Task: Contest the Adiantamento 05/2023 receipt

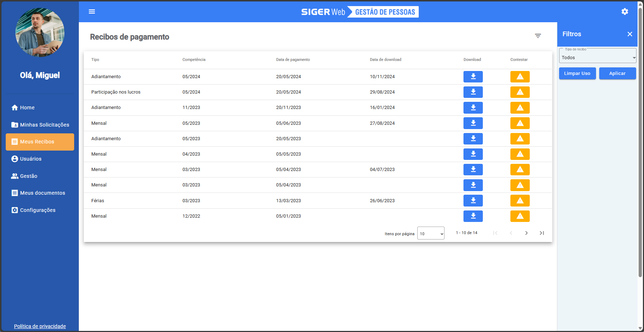Action: 520,139
